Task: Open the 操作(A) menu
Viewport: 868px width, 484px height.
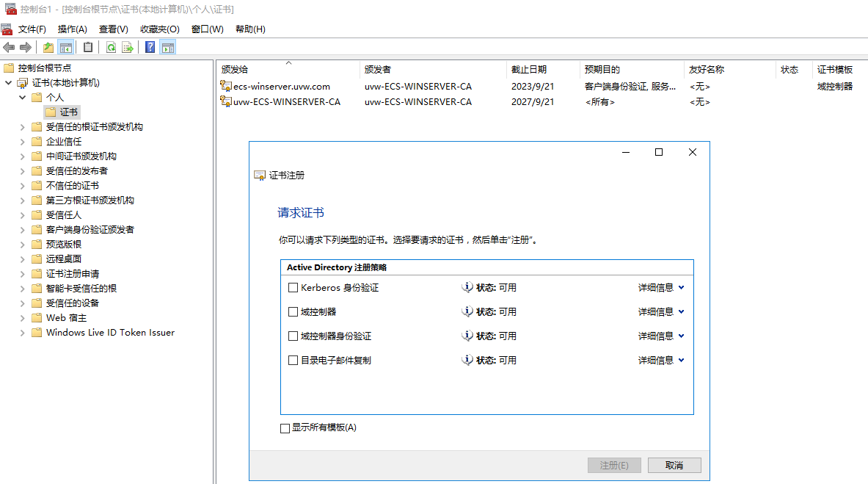Action: (73, 29)
